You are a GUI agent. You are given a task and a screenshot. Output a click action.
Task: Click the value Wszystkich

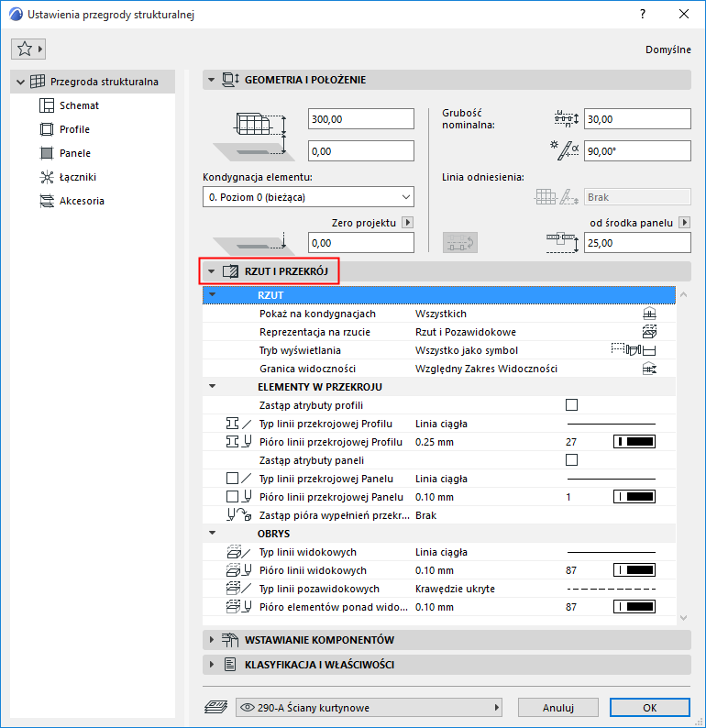click(x=440, y=314)
